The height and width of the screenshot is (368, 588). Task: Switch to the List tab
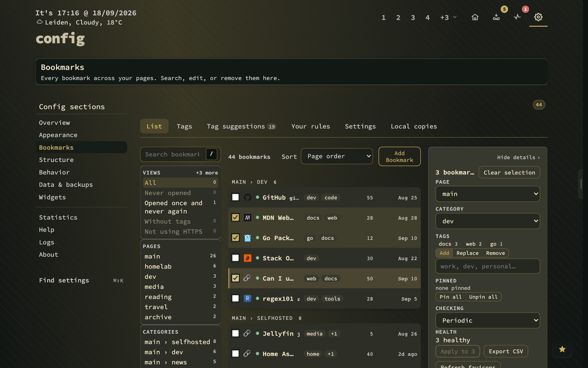click(x=154, y=126)
